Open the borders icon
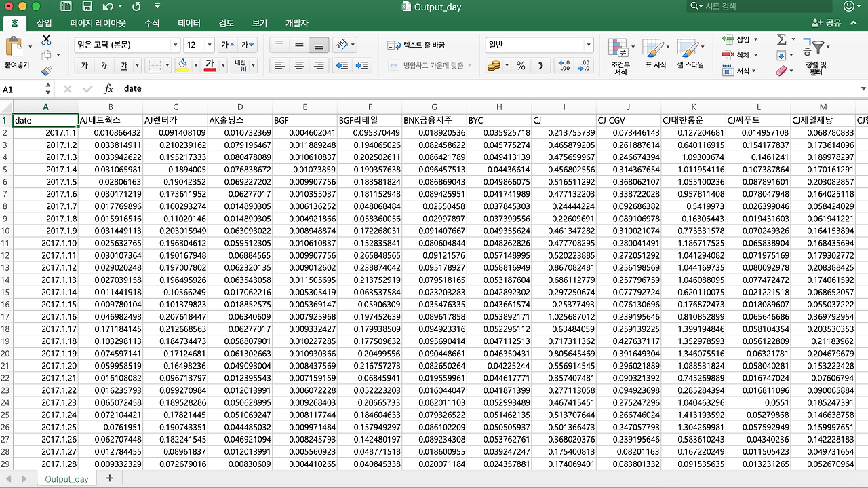 pyautogui.click(x=155, y=65)
